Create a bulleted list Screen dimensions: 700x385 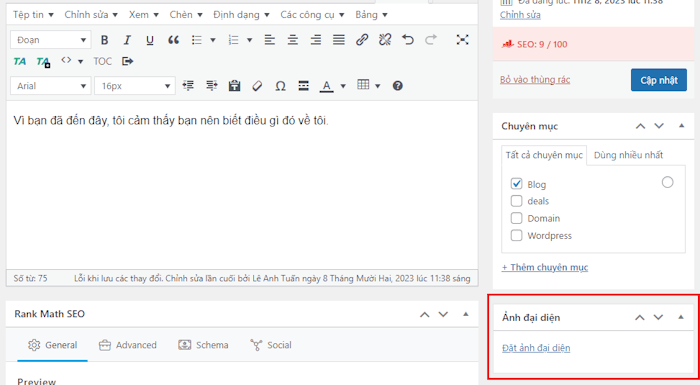tap(197, 40)
